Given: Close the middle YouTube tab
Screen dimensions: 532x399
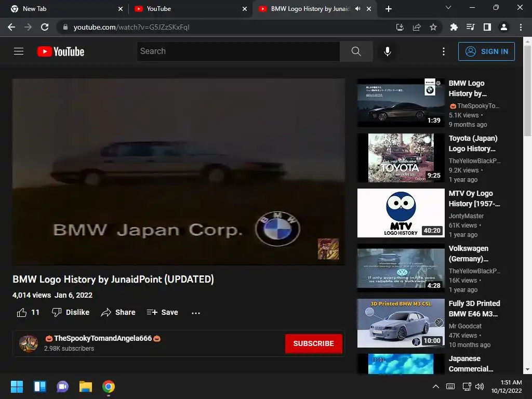Looking at the screenshot, I should point(245,9).
